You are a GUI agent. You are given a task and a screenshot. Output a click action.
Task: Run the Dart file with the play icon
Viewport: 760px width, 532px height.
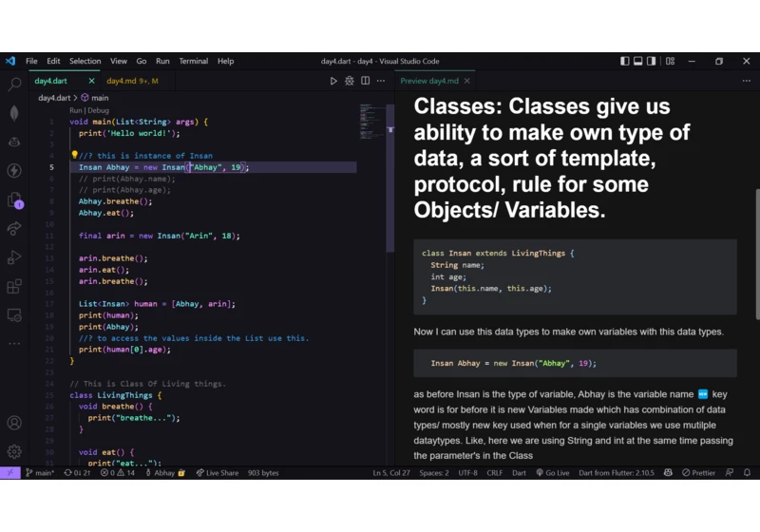(333, 81)
